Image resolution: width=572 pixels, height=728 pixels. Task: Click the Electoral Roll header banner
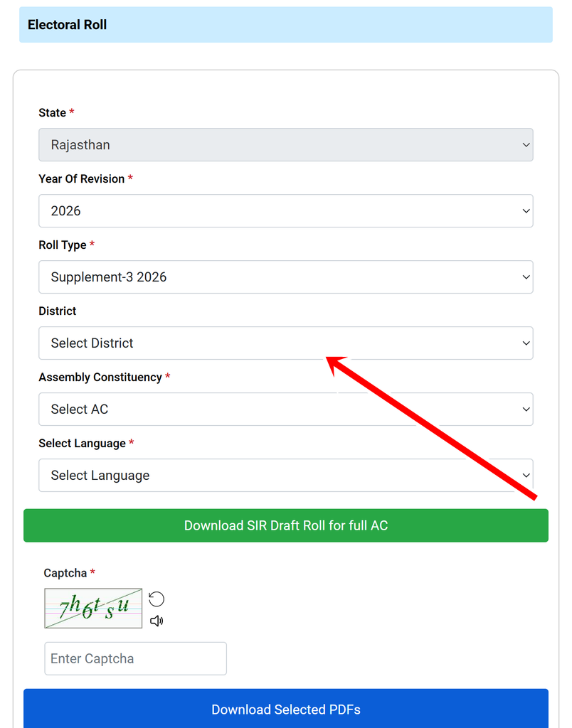(x=286, y=25)
